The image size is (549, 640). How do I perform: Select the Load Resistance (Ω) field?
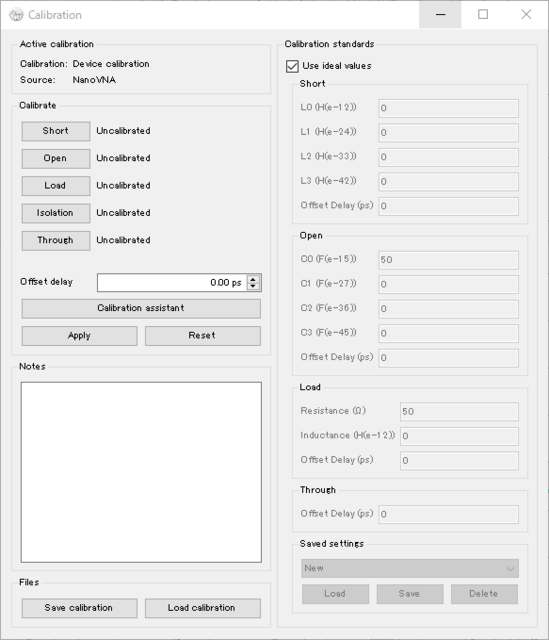tap(459, 411)
